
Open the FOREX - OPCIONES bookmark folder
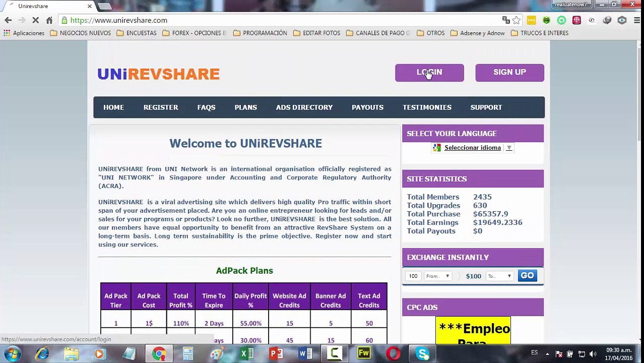coord(195,33)
